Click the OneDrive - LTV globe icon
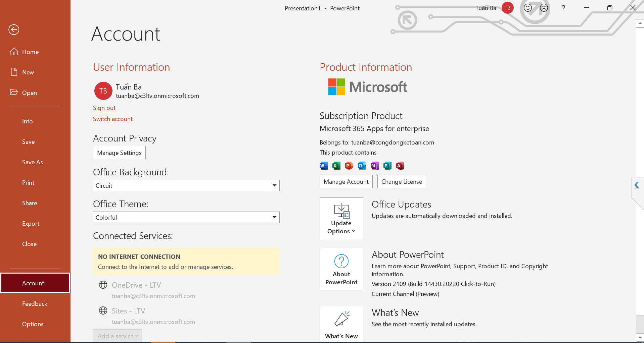 [103, 285]
